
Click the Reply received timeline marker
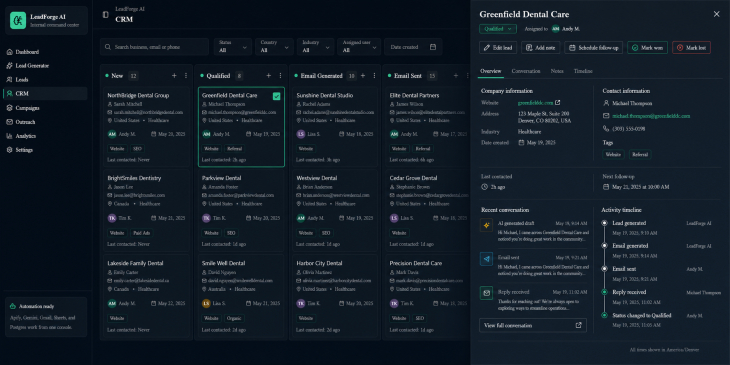[604, 292]
